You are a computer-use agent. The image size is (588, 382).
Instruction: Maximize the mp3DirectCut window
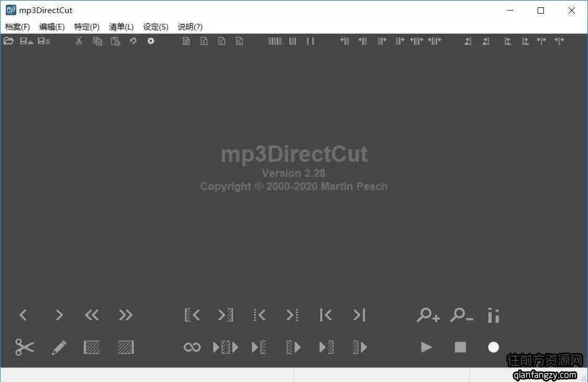tap(541, 11)
